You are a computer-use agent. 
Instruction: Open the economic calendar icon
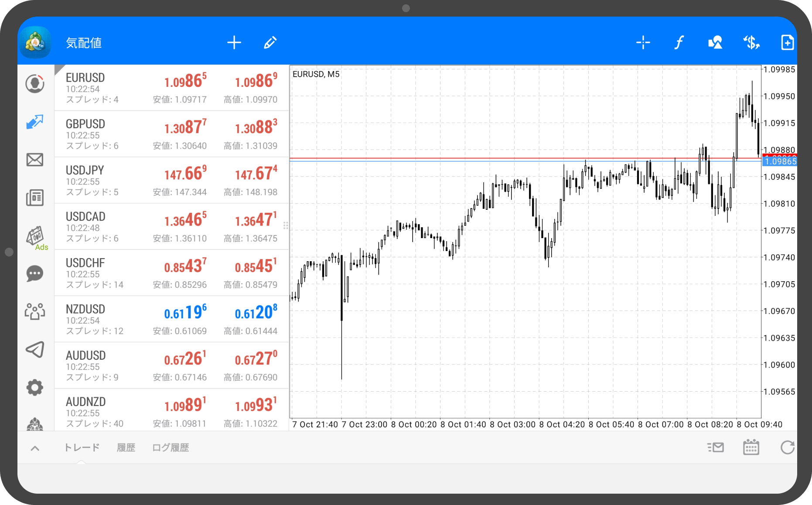click(x=751, y=447)
